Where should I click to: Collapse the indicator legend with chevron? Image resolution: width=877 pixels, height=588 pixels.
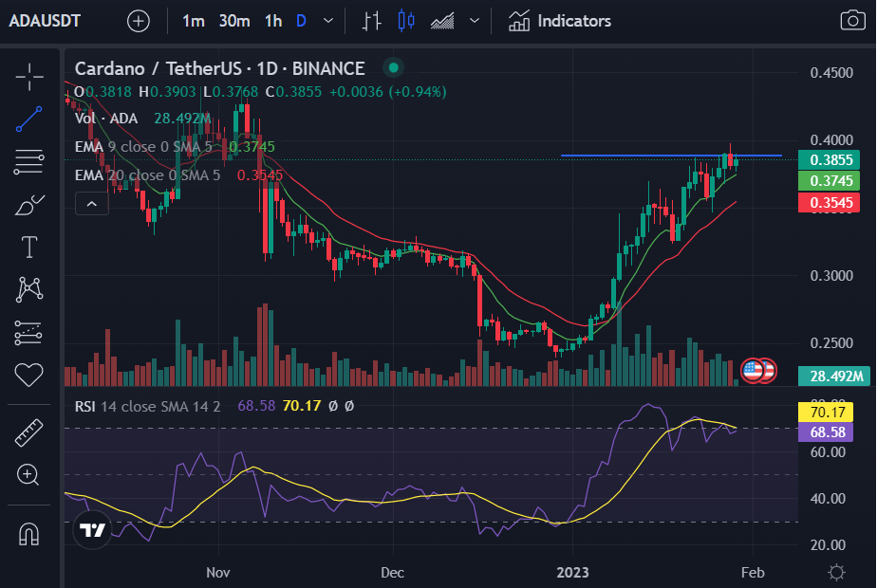92,204
